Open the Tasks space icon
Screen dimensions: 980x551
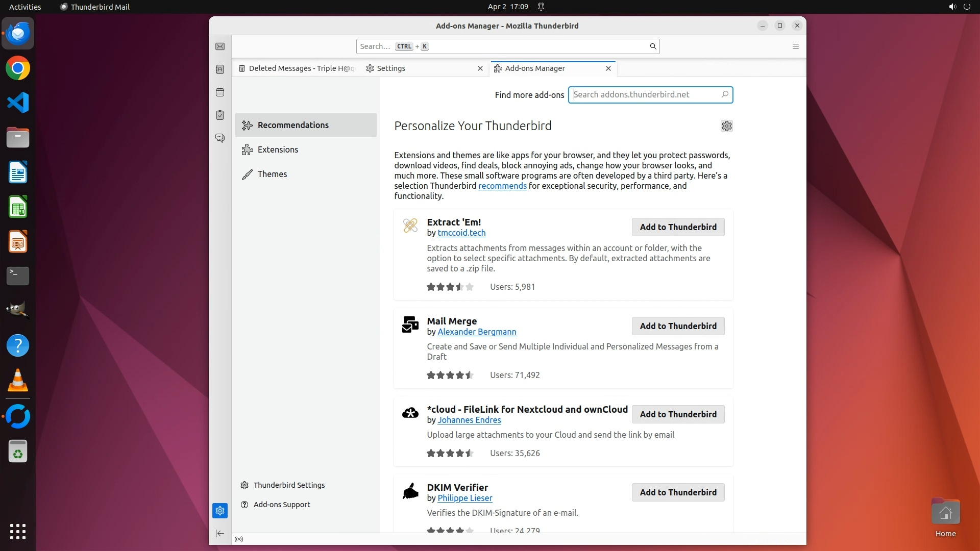click(220, 115)
